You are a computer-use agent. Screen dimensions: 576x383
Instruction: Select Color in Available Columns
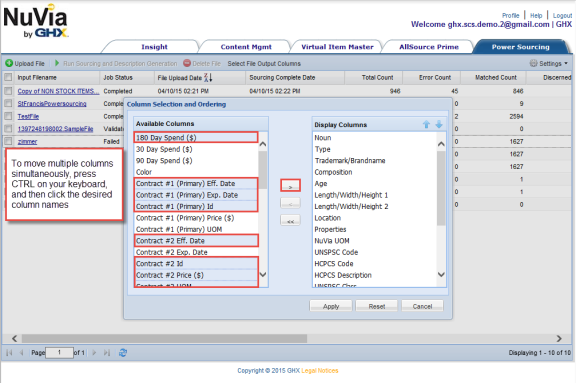tap(196, 172)
